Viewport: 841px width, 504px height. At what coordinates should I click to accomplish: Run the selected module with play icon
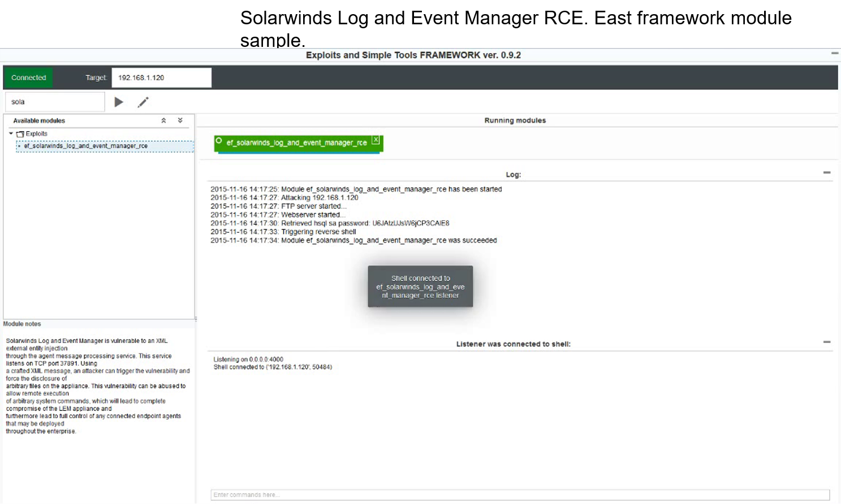point(119,102)
